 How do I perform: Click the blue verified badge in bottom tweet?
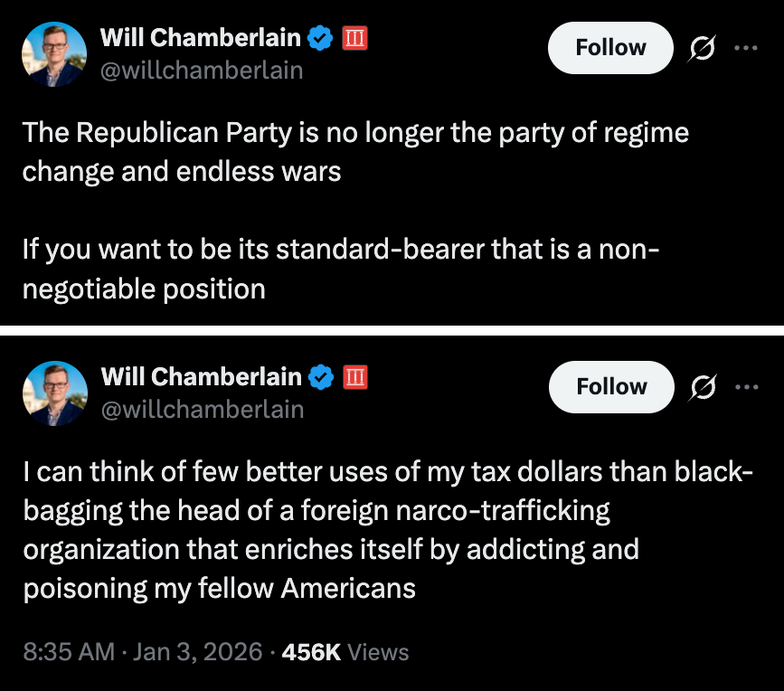pos(321,376)
